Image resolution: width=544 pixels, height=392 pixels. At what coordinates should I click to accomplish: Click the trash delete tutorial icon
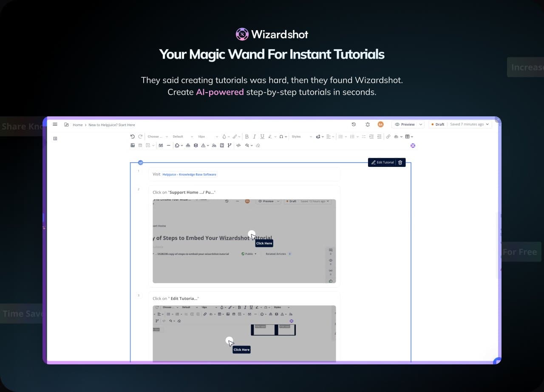tap(400, 162)
